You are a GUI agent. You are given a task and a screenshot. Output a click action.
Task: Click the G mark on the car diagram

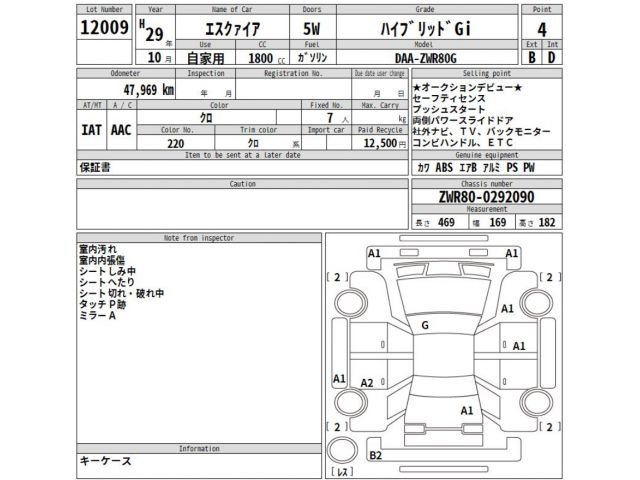click(425, 325)
